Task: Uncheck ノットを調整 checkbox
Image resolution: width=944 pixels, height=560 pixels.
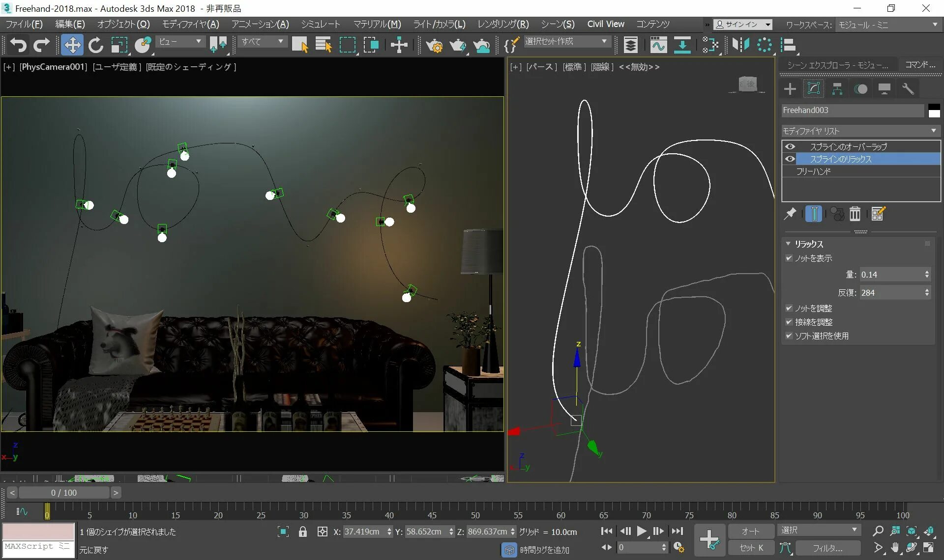Action: point(789,308)
